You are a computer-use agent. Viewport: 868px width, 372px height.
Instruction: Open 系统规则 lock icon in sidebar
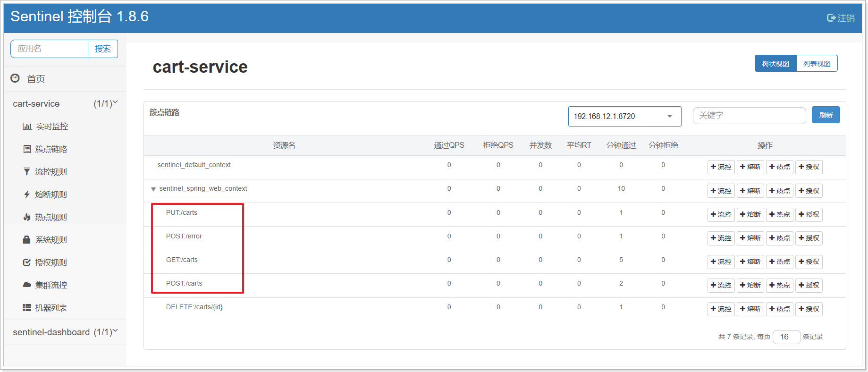(27, 240)
